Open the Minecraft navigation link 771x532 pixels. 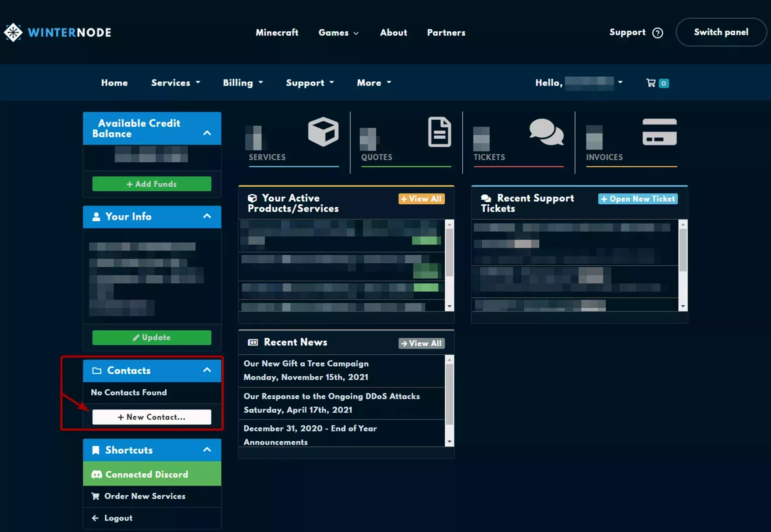click(277, 33)
